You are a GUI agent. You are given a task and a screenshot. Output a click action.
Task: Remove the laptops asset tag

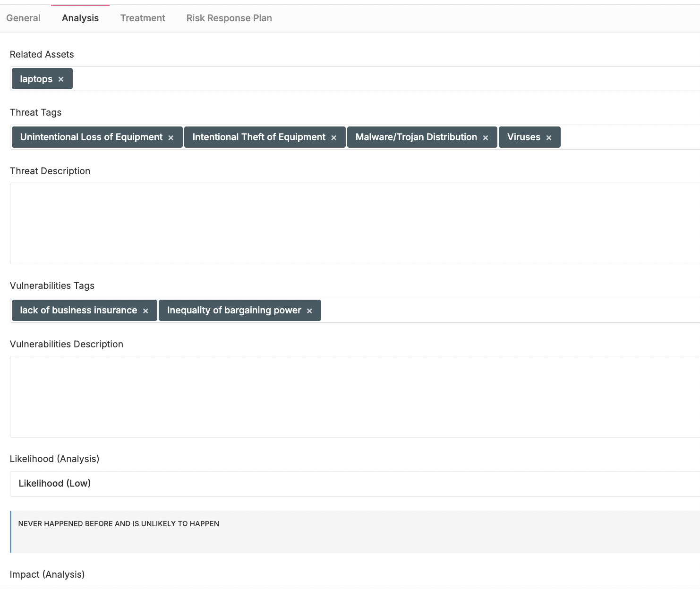61,79
